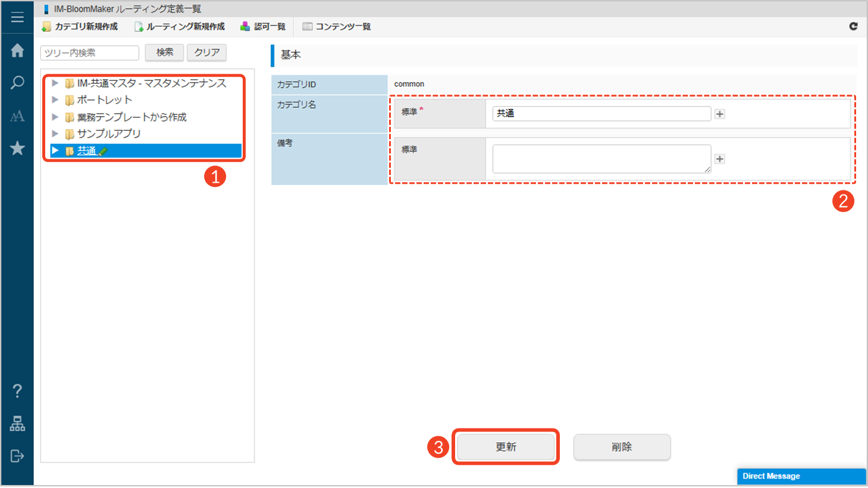Click the logout icon in sidebar
The width and height of the screenshot is (868, 488).
tap(17, 456)
